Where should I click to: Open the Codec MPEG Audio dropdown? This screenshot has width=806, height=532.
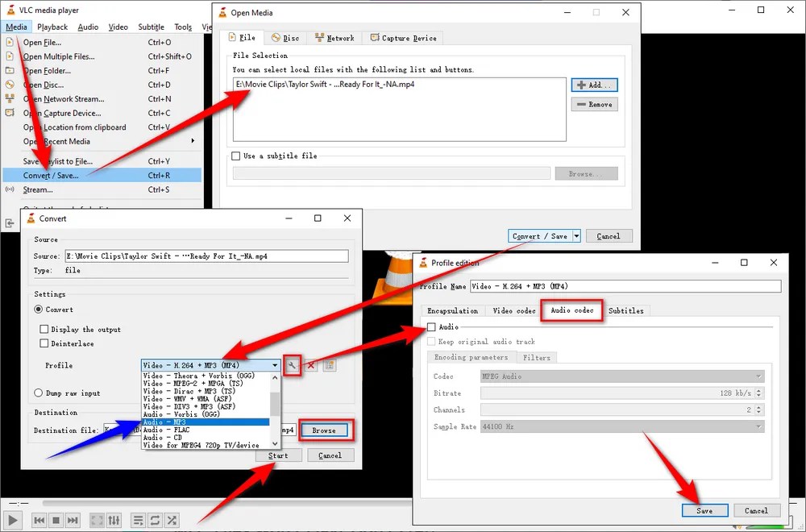[622, 376]
